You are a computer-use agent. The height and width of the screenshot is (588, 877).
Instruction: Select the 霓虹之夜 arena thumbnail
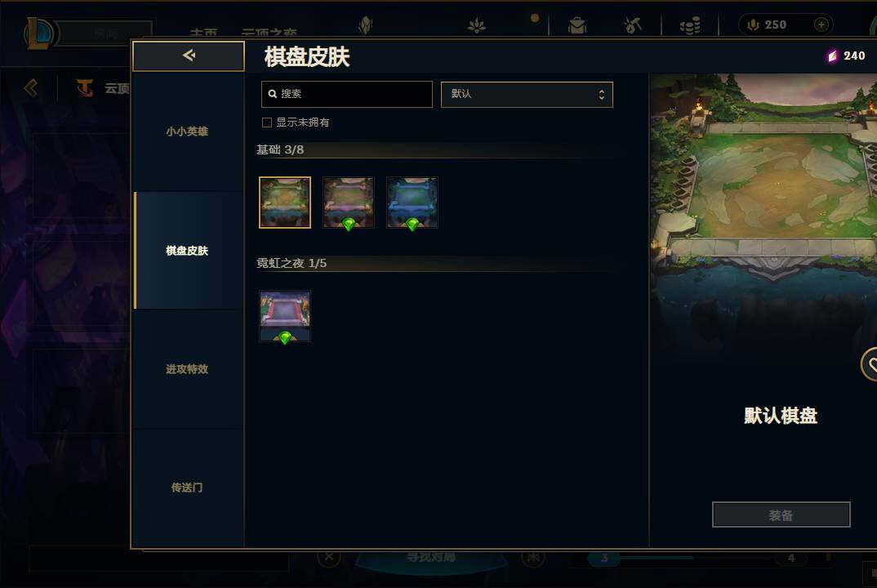click(285, 316)
